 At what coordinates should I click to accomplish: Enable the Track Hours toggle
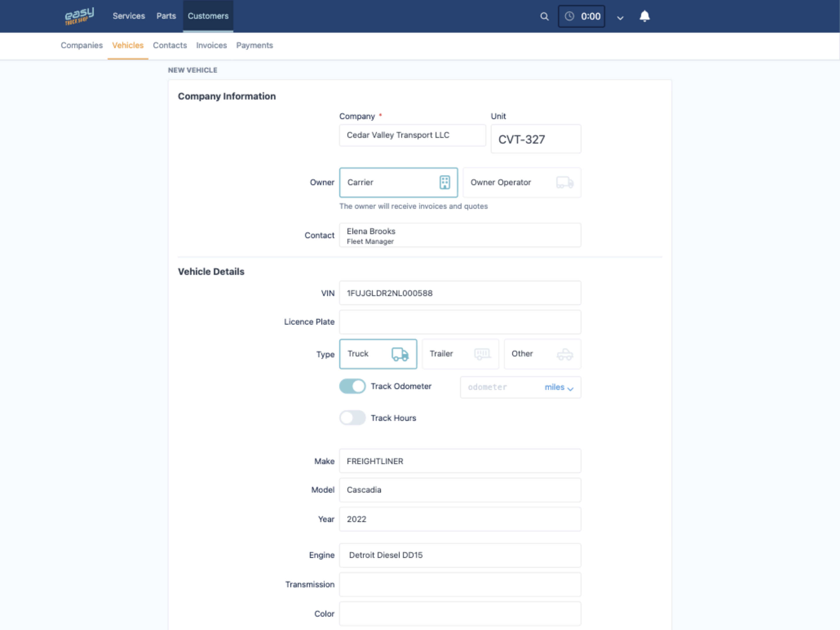352,418
